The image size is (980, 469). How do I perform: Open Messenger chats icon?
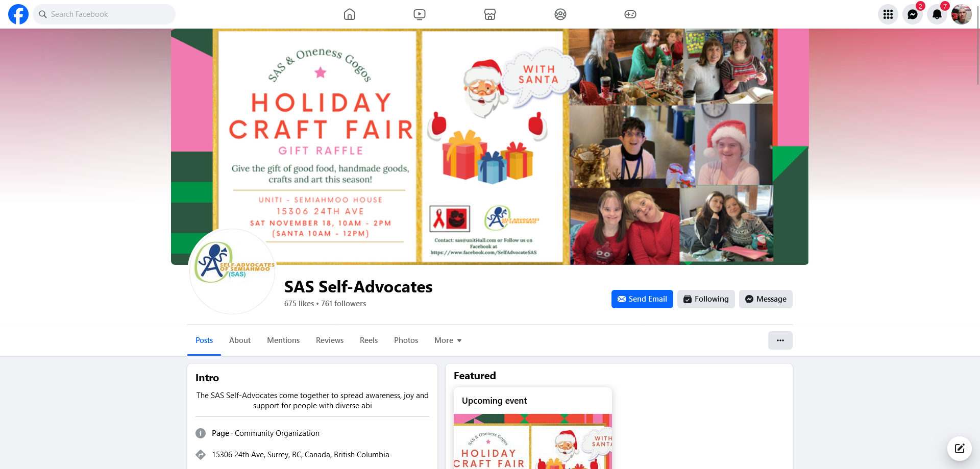(x=913, y=14)
